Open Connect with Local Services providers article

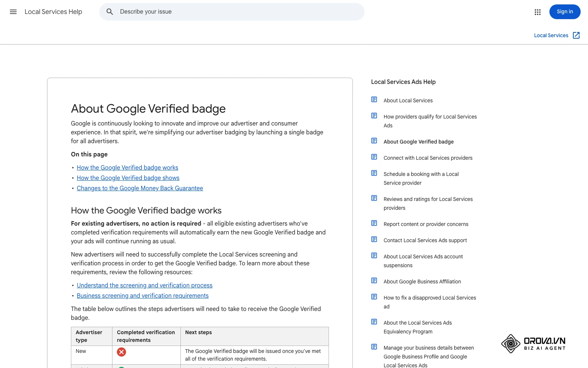coord(428,158)
